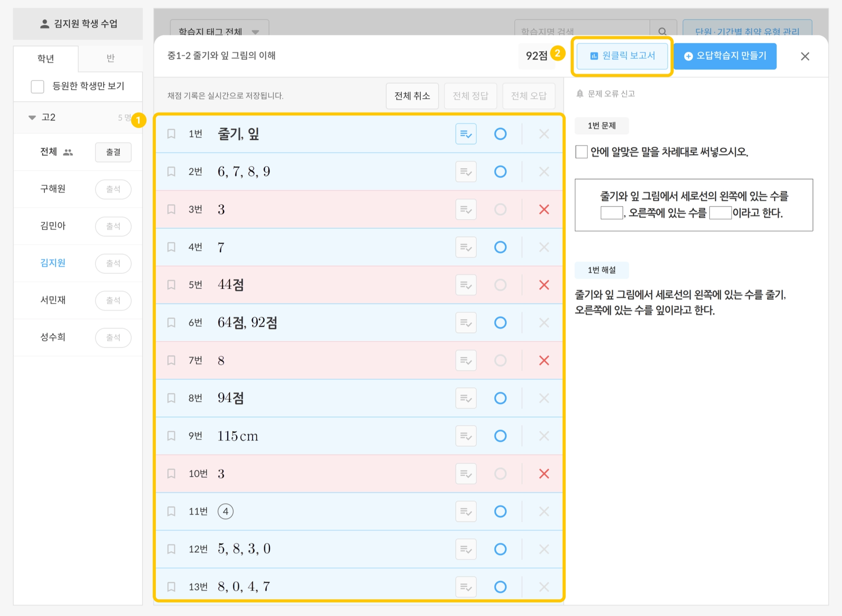Select student 성수희 in the list

53,337
